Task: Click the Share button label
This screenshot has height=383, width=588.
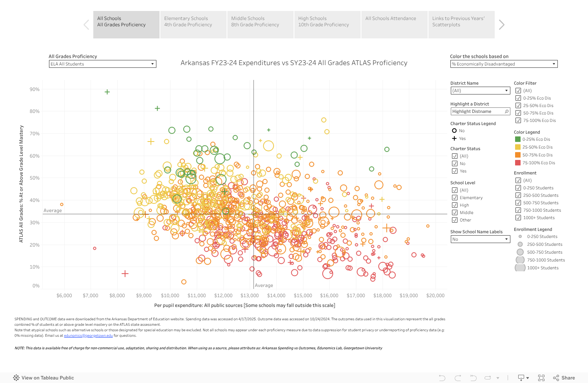Action: click(568, 378)
